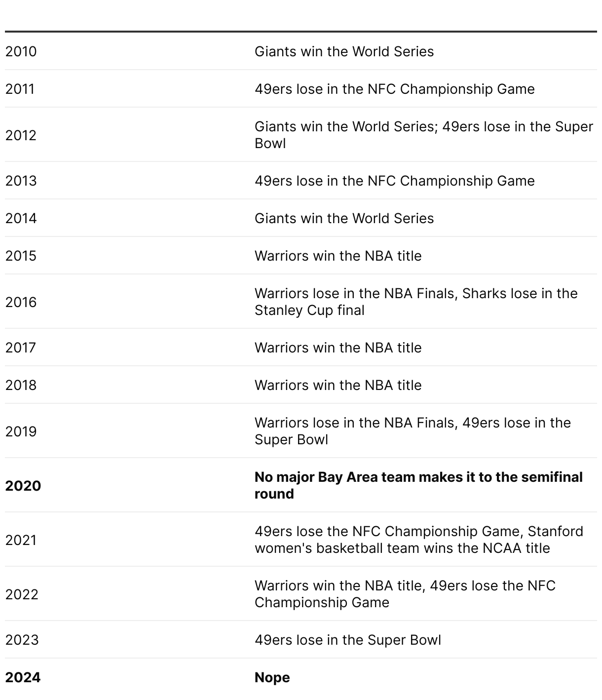Image resolution: width=602 pixels, height=700 pixels.
Task: Select the 'Giants win the World Series' 2010 text
Action: click(x=344, y=51)
